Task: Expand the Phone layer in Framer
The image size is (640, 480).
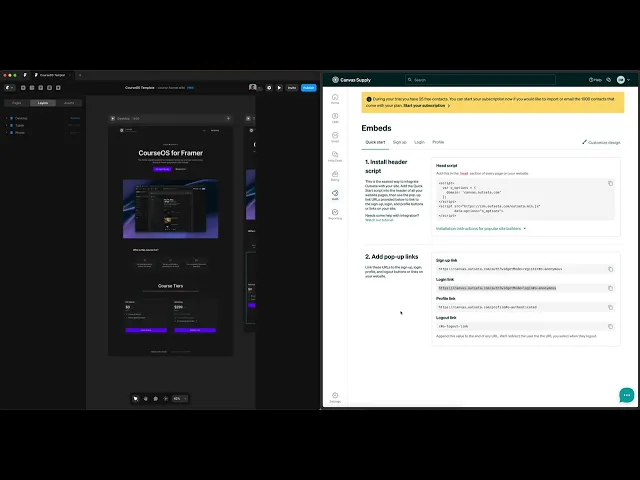Action: [7, 133]
